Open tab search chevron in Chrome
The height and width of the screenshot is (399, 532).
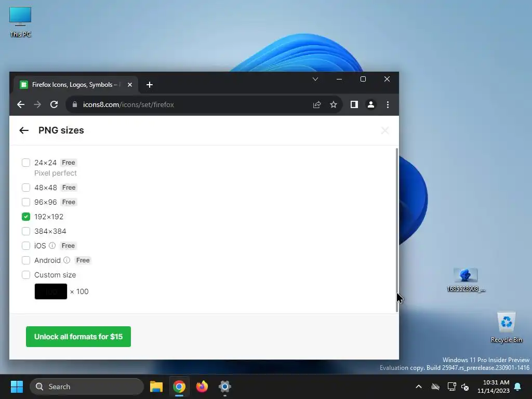click(315, 79)
